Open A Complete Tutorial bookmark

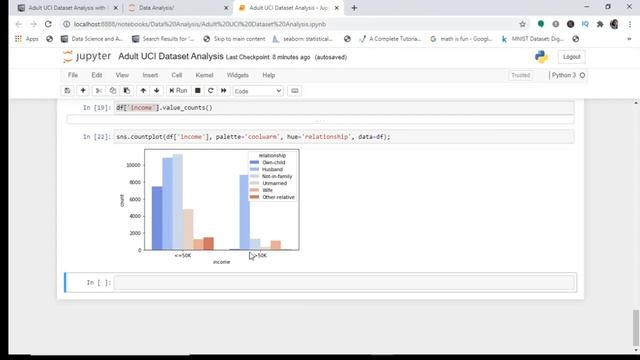pos(390,39)
